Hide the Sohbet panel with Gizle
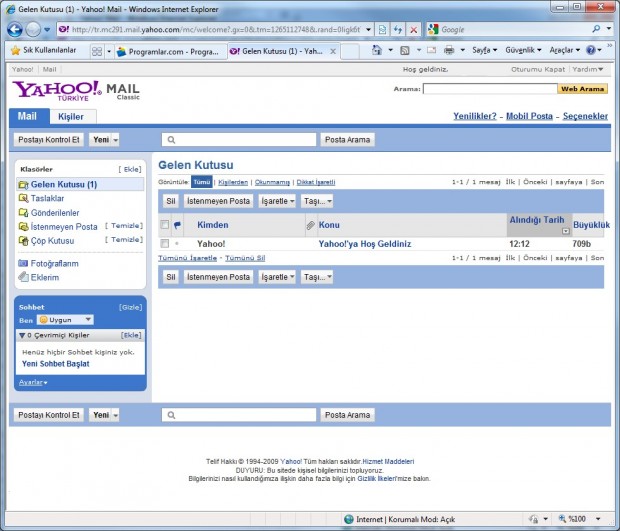 point(130,307)
